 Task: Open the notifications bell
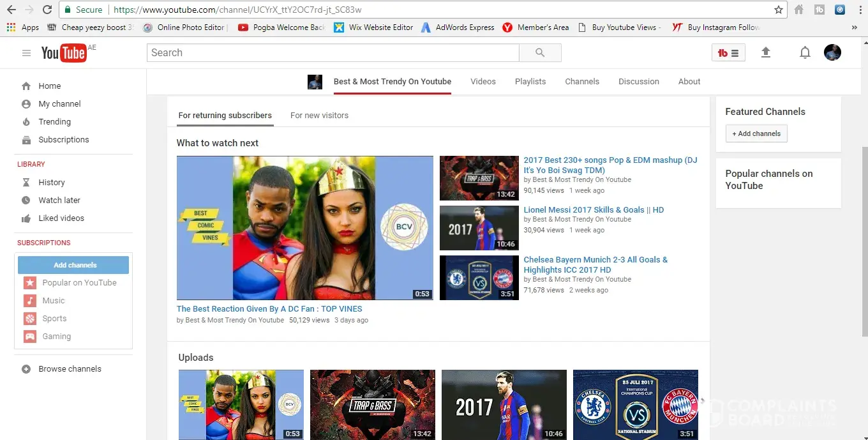tap(805, 53)
